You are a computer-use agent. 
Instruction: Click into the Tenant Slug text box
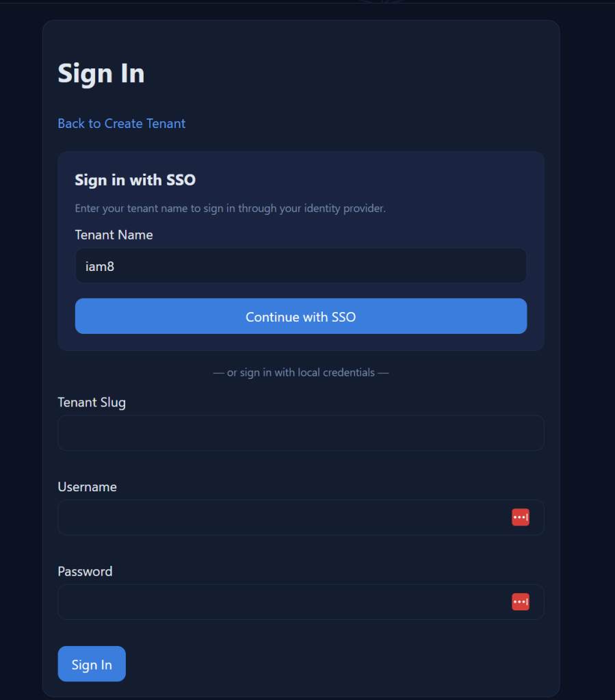click(301, 433)
